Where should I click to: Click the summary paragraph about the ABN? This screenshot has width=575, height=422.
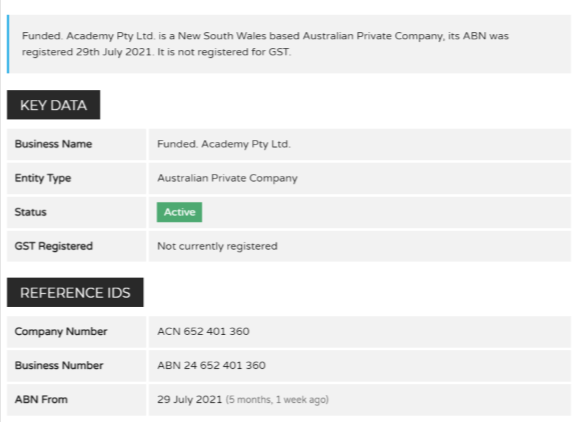click(265, 44)
